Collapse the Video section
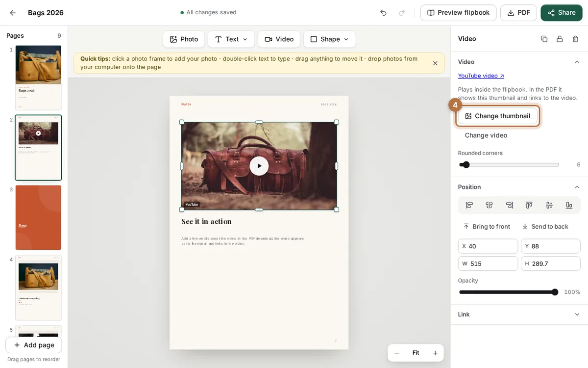588x368 pixels. pyautogui.click(x=577, y=62)
